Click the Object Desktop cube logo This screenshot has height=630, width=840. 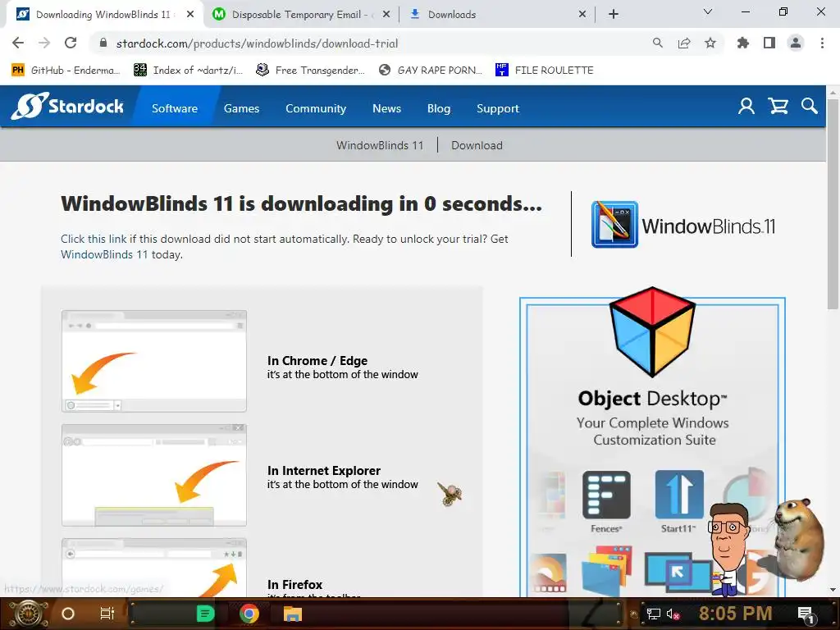pos(652,332)
